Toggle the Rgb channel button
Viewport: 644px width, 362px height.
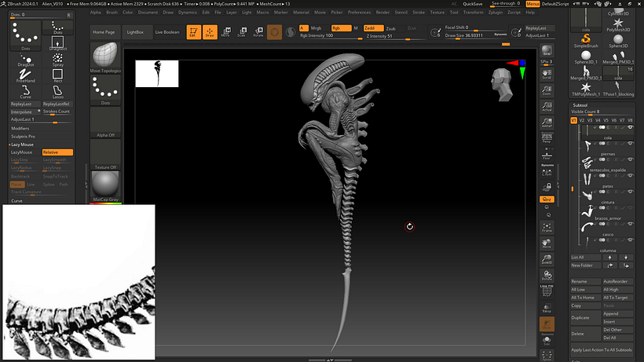click(341, 28)
